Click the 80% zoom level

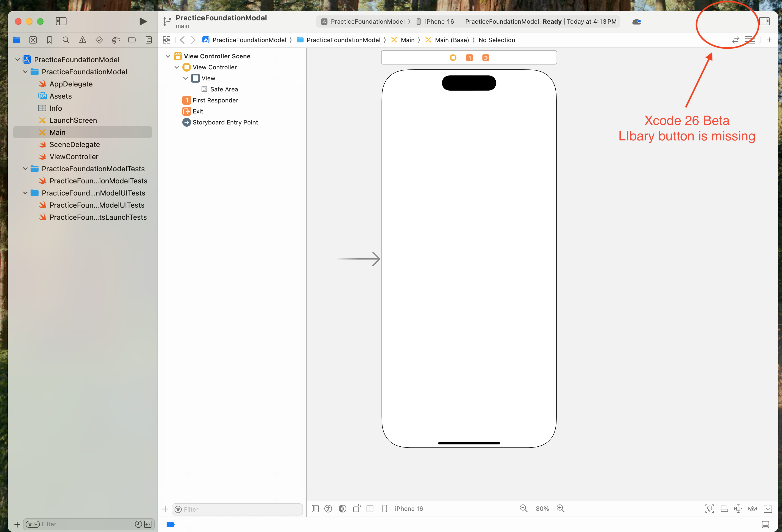pos(542,508)
